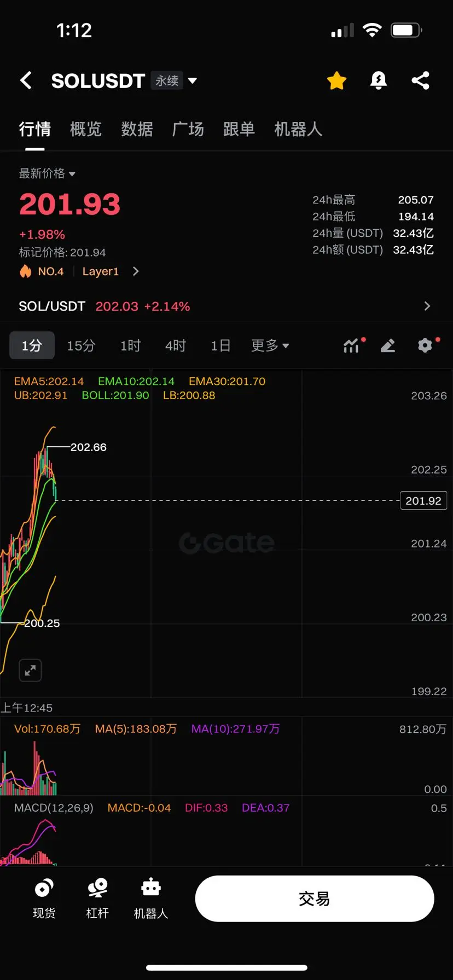The height and width of the screenshot is (980, 453).
Task: Expand the 更多 timeframe dropdown
Action: (270, 345)
